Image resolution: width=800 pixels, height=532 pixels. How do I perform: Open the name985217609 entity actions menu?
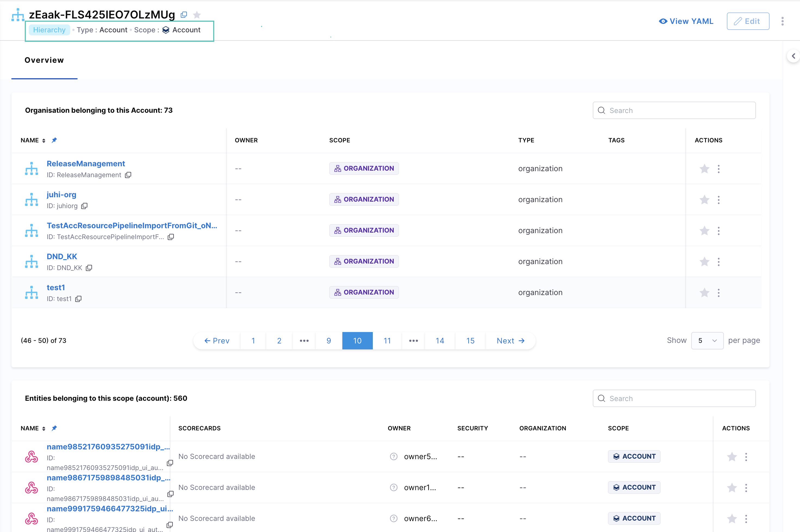(x=746, y=457)
